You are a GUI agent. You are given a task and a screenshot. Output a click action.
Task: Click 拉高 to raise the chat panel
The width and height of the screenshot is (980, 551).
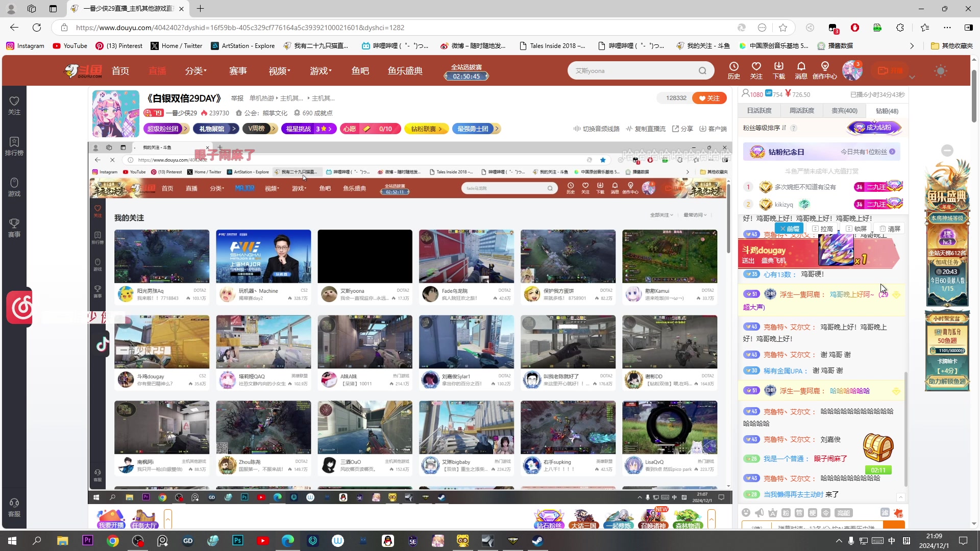[x=822, y=229]
